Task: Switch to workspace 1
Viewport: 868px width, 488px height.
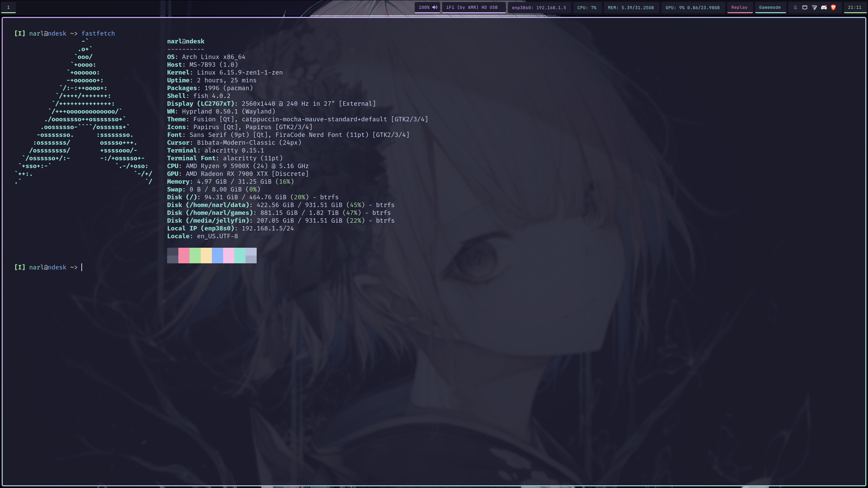Action: coord(8,7)
